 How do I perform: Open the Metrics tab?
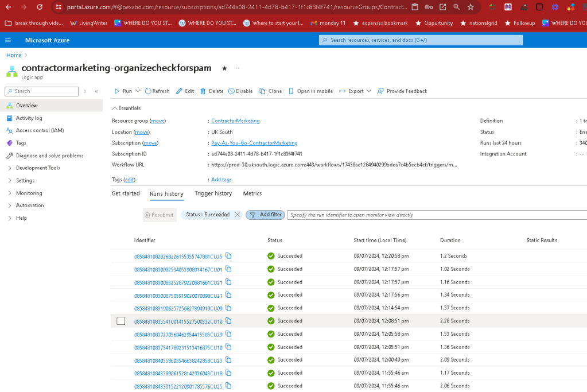[252, 193]
